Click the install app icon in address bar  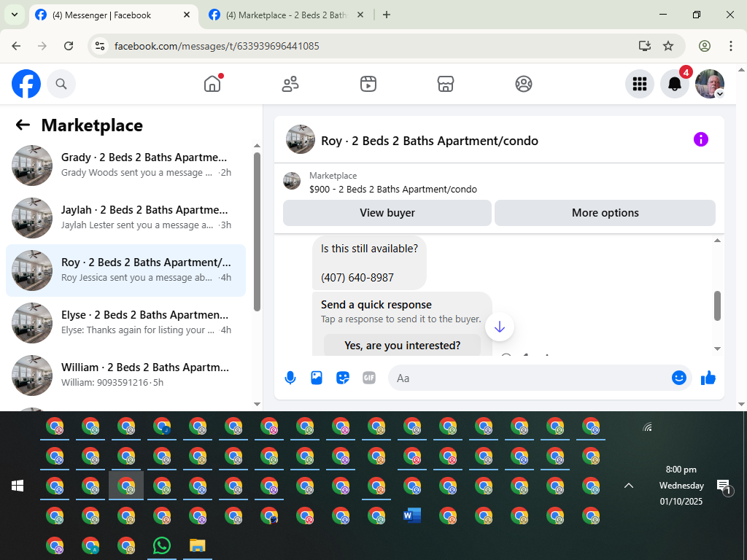[x=645, y=46]
